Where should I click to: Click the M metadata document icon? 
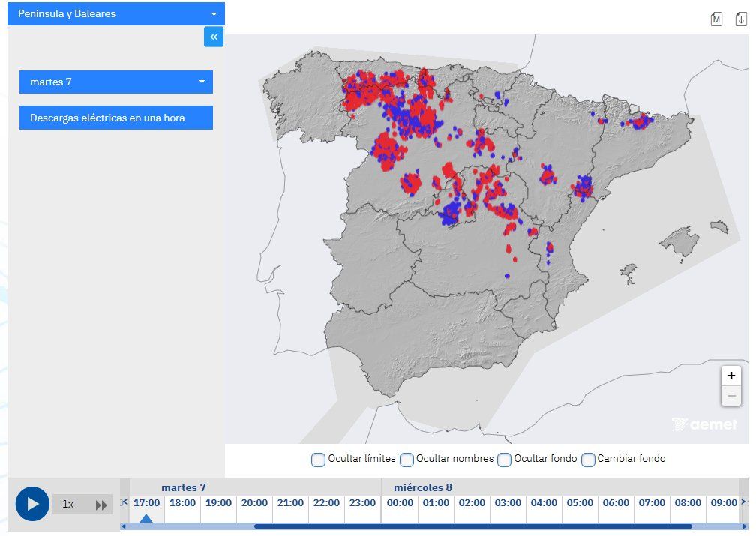(x=716, y=19)
